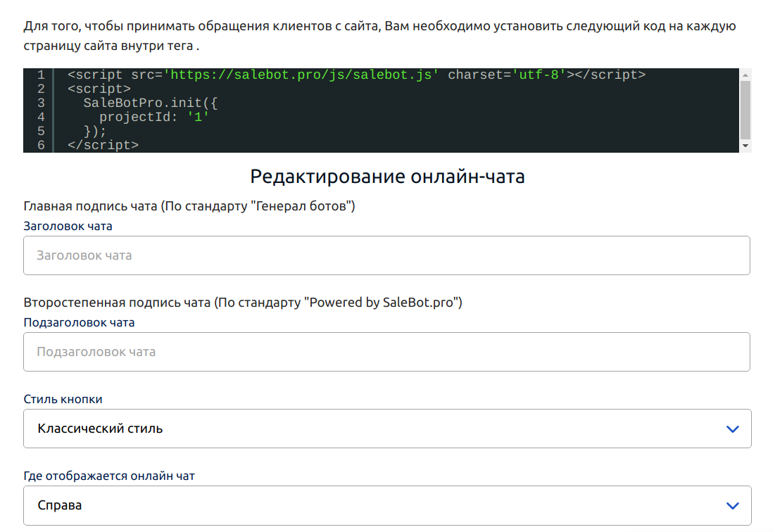Click the salebot.js URL in code line 1
The width and height of the screenshot is (775, 532).
(x=301, y=75)
